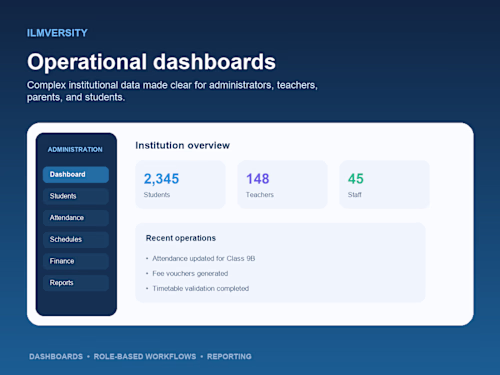This screenshot has width=500, height=375.
Task: Click 'Fee vouchers generated' entry
Action: click(190, 273)
